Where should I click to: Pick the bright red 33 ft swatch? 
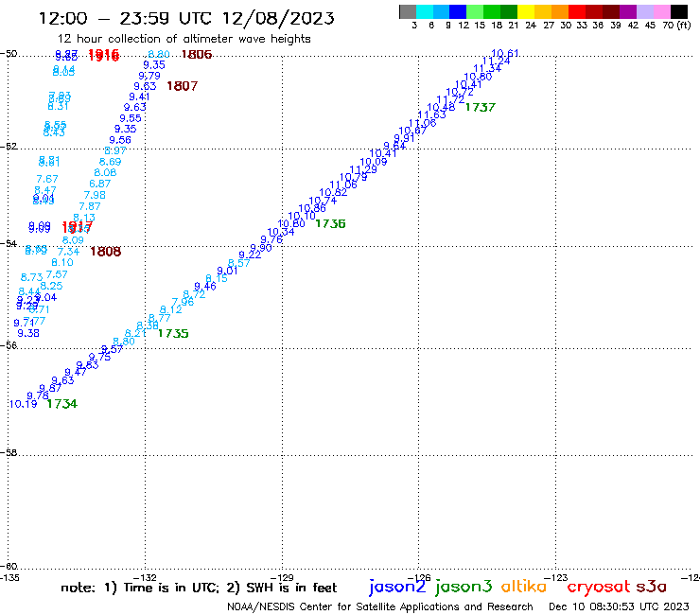point(577,11)
